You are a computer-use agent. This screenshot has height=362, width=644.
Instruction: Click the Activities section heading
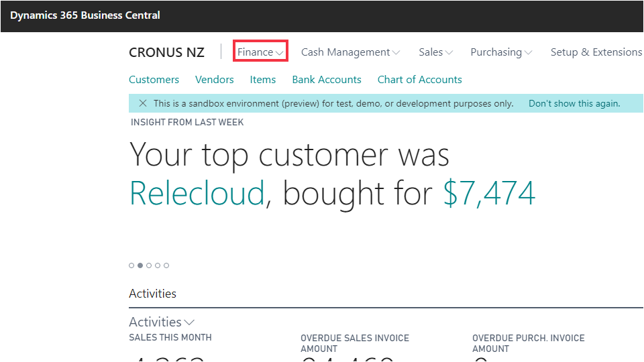click(x=152, y=294)
